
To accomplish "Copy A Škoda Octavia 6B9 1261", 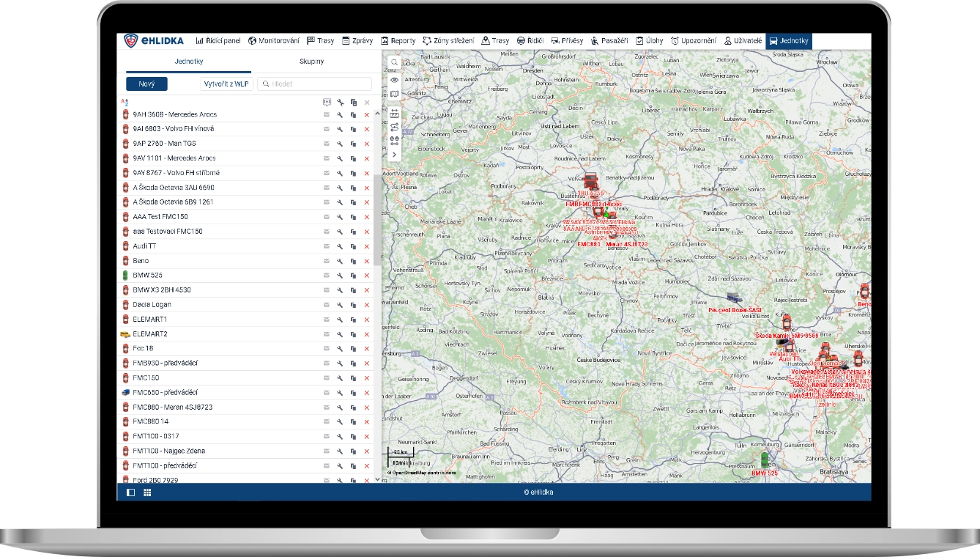I will point(353,202).
